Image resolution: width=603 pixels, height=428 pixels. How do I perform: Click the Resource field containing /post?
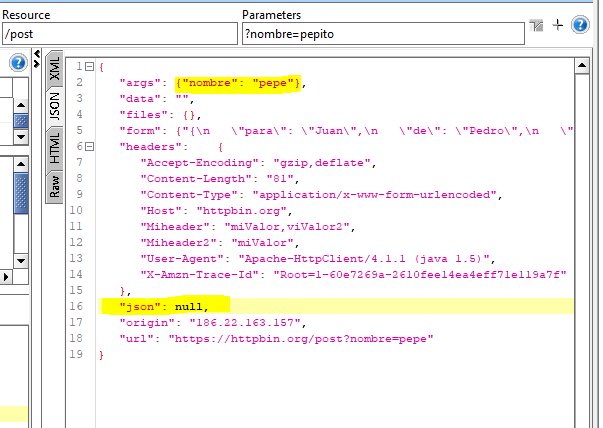tap(118, 34)
